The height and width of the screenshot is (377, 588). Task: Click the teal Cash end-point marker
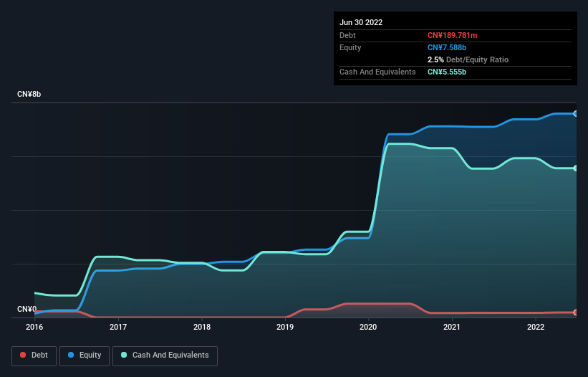576,168
